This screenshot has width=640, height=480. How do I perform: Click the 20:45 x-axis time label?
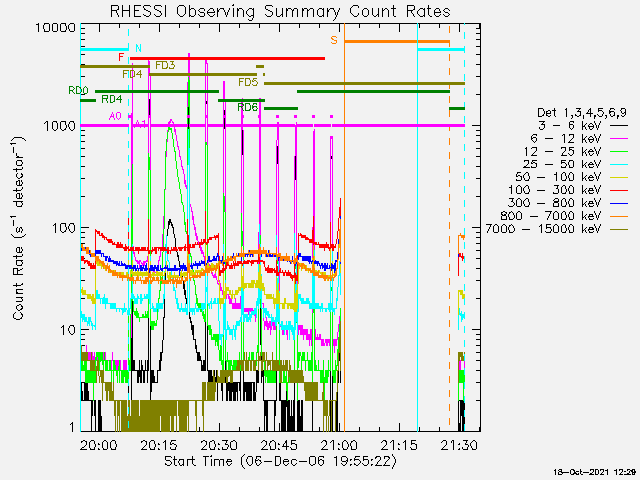279,445
